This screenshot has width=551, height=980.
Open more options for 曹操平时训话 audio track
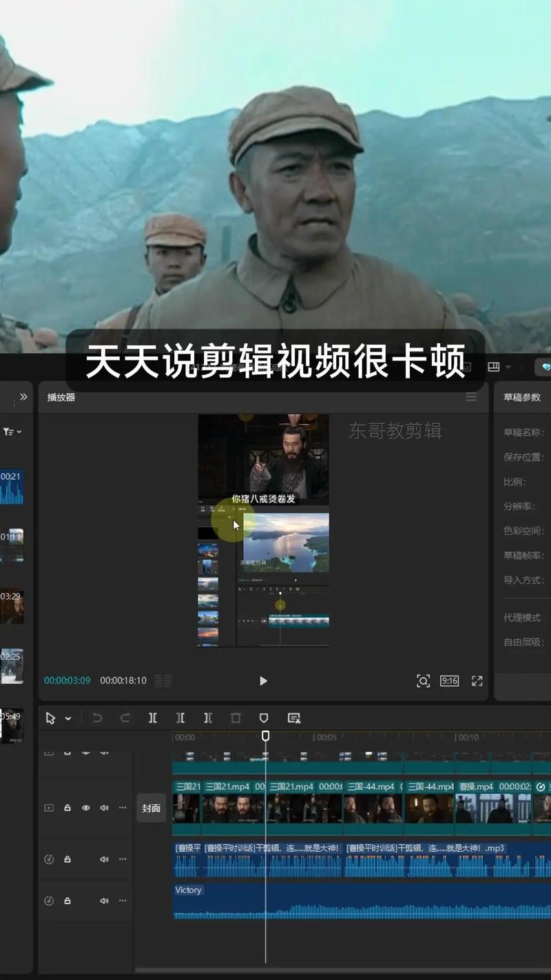pyautogui.click(x=123, y=859)
